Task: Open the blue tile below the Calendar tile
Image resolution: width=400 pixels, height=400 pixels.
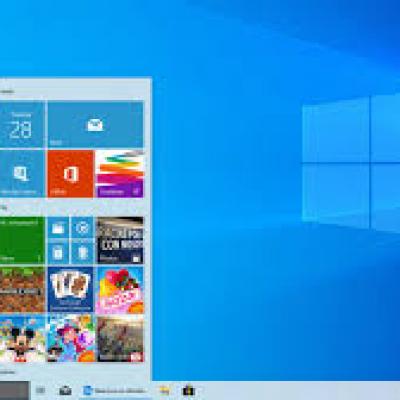Action: click(22, 174)
